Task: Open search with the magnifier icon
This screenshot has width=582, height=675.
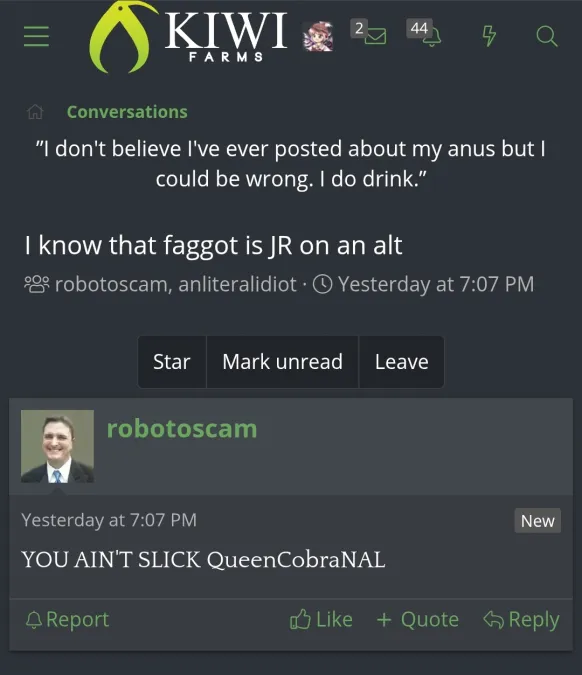Action: pos(547,36)
